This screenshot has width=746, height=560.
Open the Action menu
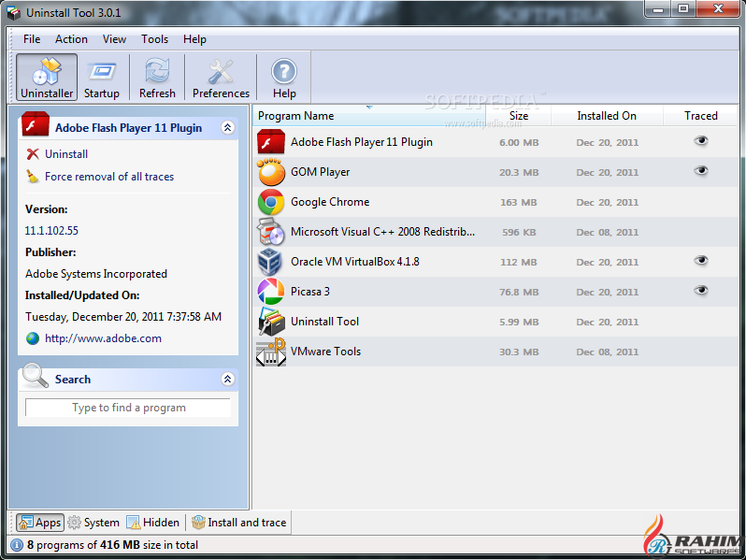click(x=71, y=39)
